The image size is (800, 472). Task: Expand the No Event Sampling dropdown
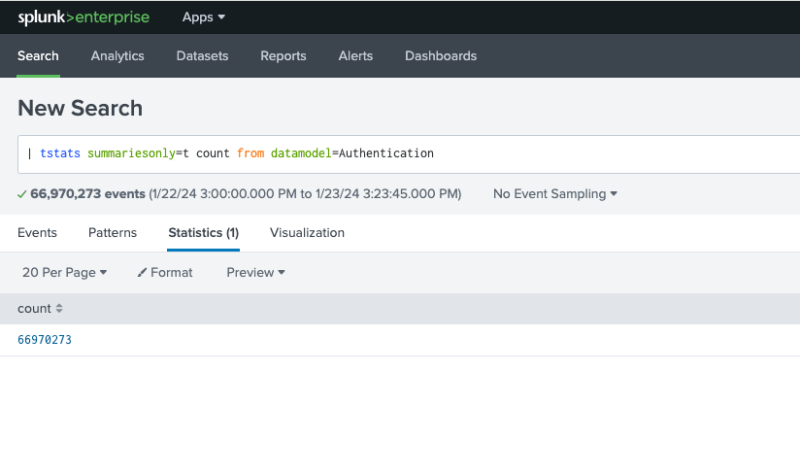(555, 194)
